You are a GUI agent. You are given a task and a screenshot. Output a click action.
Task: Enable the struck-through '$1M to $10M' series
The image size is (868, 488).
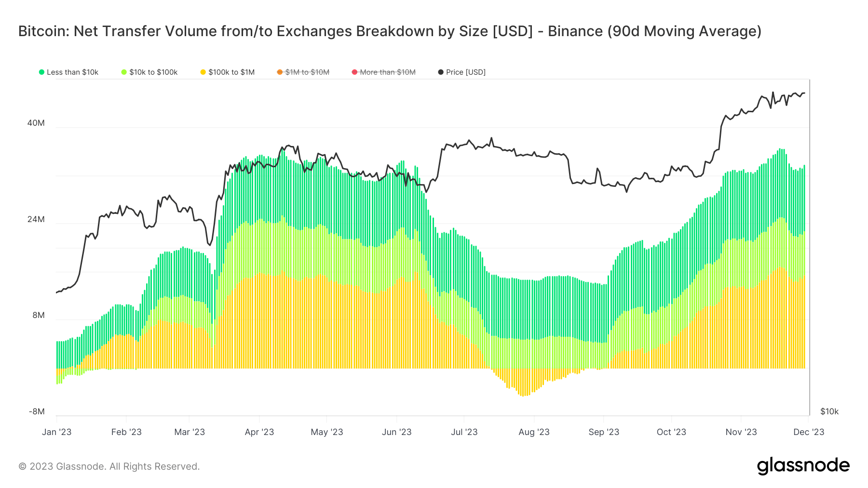pyautogui.click(x=303, y=72)
